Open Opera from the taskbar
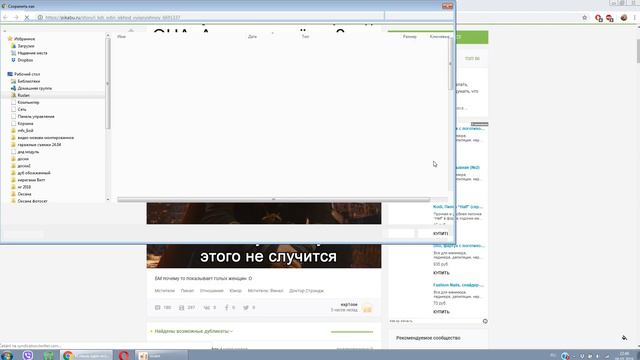 pyautogui.click(x=124, y=355)
